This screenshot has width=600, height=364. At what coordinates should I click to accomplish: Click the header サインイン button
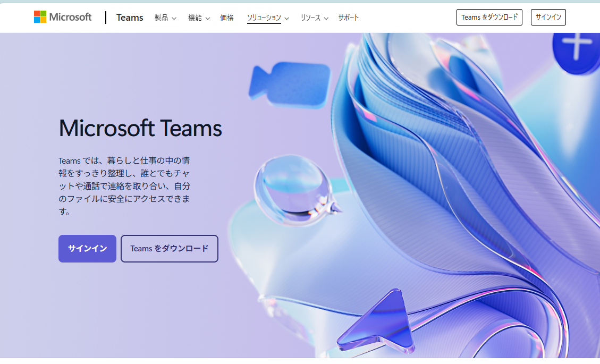pyautogui.click(x=548, y=17)
